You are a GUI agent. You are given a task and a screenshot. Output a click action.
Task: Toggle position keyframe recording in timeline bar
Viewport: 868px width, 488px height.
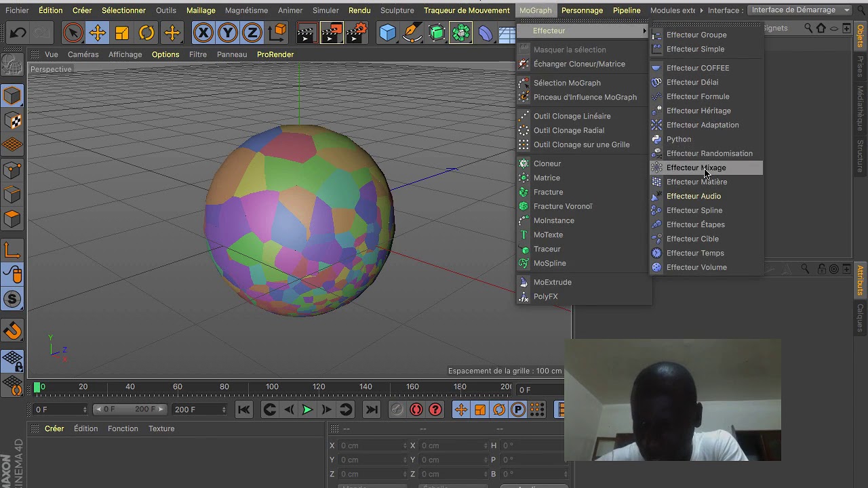coord(460,409)
